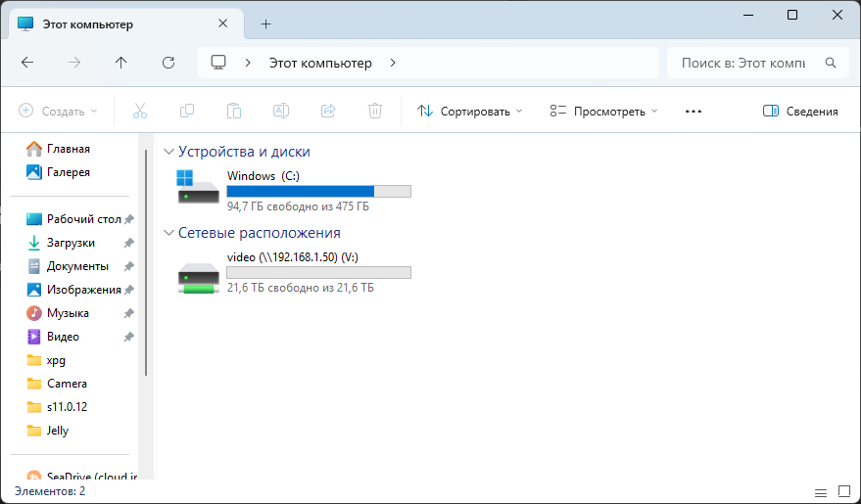Click the Share icon in toolbar
The width and height of the screenshot is (861, 504).
(328, 112)
